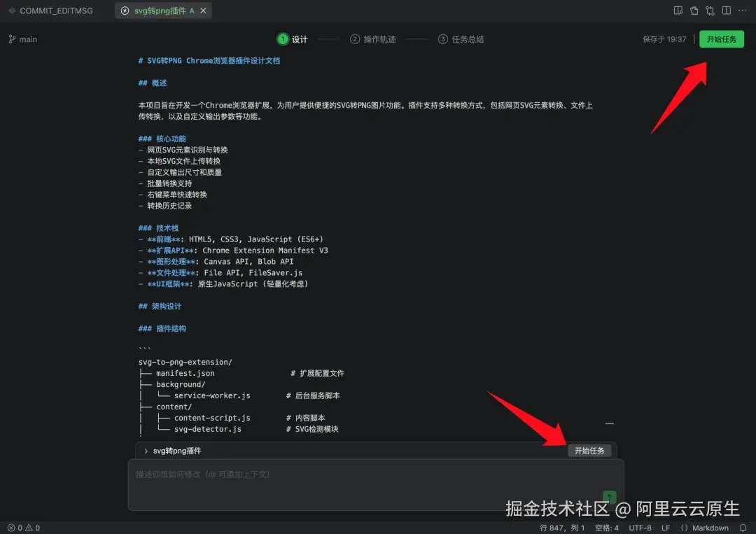Image resolution: width=756 pixels, height=534 pixels.
Task: Open the main branch switcher
Action: [23, 39]
